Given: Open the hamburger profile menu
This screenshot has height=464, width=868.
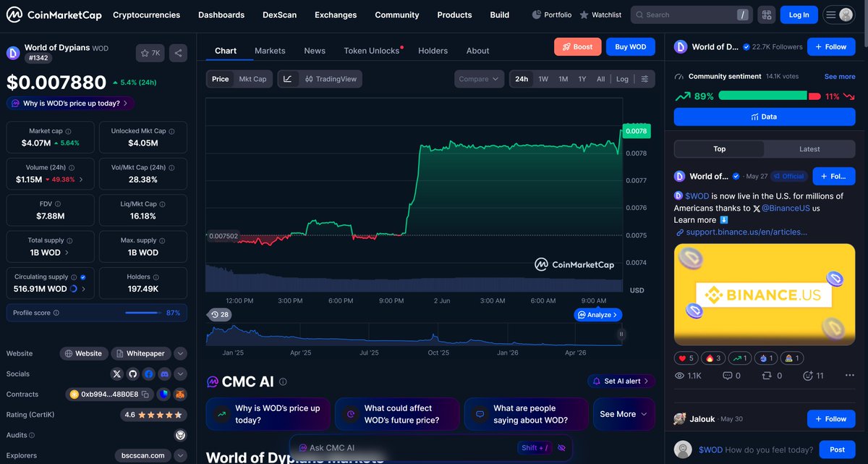Looking at the screenshot, I should [x=839, y=14].
